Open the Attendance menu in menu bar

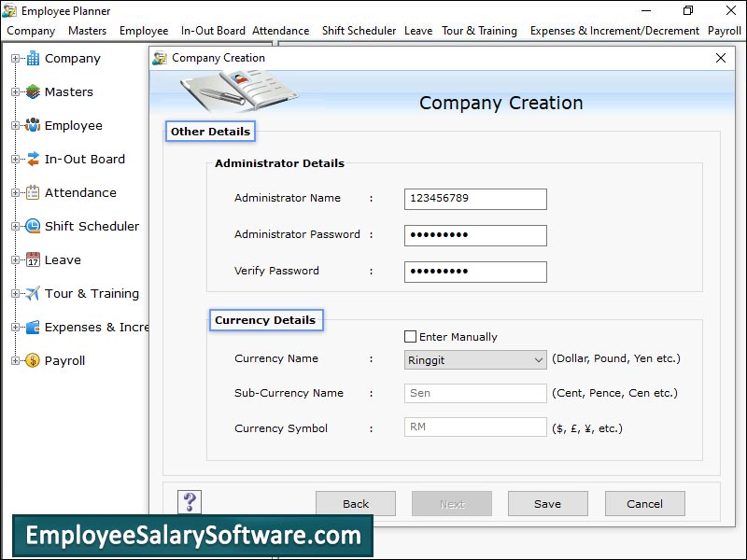click(280, 31)
